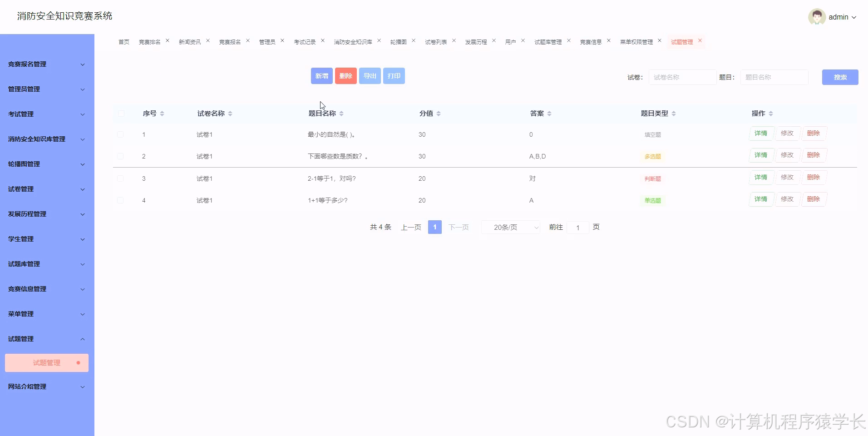Switch to the 试卷列表 tab
The image size is (868, 436).
tap(436, 42)
